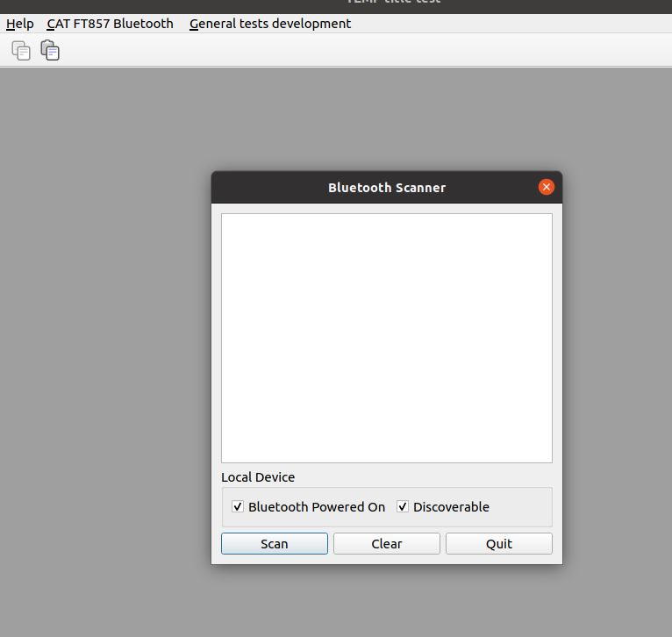The width and height of the screenshot is (672, 637).
Task: Click the copy icon in the toolbar
Action: tap(20, 51)
